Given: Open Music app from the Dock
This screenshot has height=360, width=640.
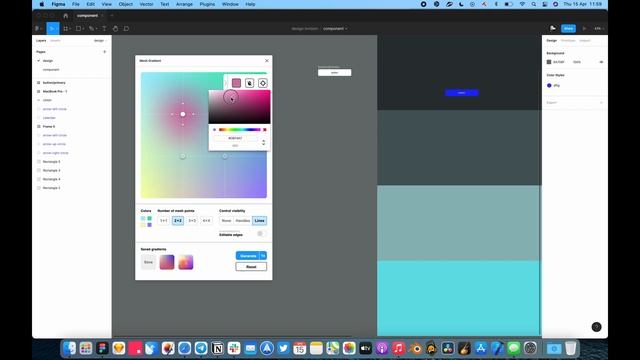Looking at the screenshot, I should 398,348.
